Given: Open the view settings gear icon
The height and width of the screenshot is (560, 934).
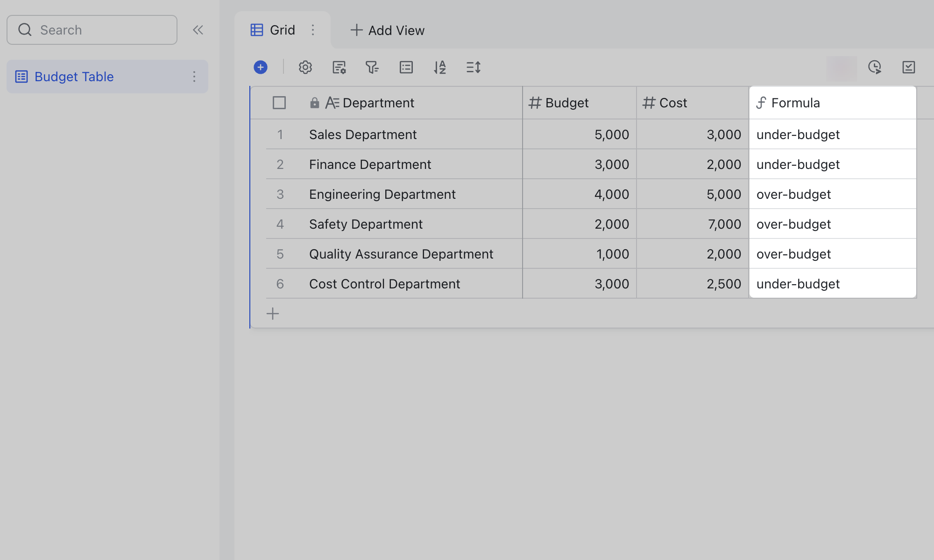Looking at the screenshot, I should point(305,67).
